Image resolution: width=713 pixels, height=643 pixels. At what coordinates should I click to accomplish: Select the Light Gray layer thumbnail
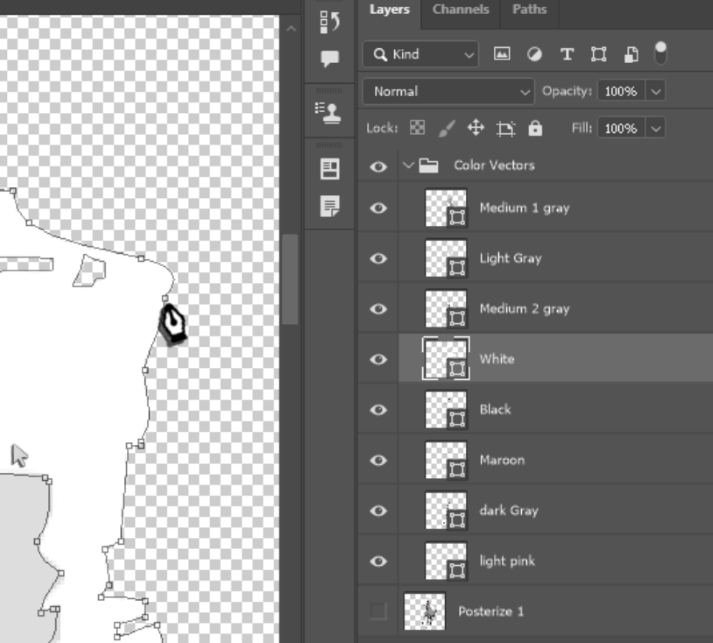pos(446,259)
